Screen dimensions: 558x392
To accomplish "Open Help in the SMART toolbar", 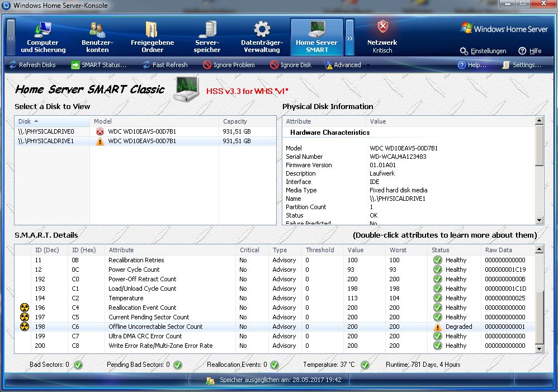I will [472, 65].
